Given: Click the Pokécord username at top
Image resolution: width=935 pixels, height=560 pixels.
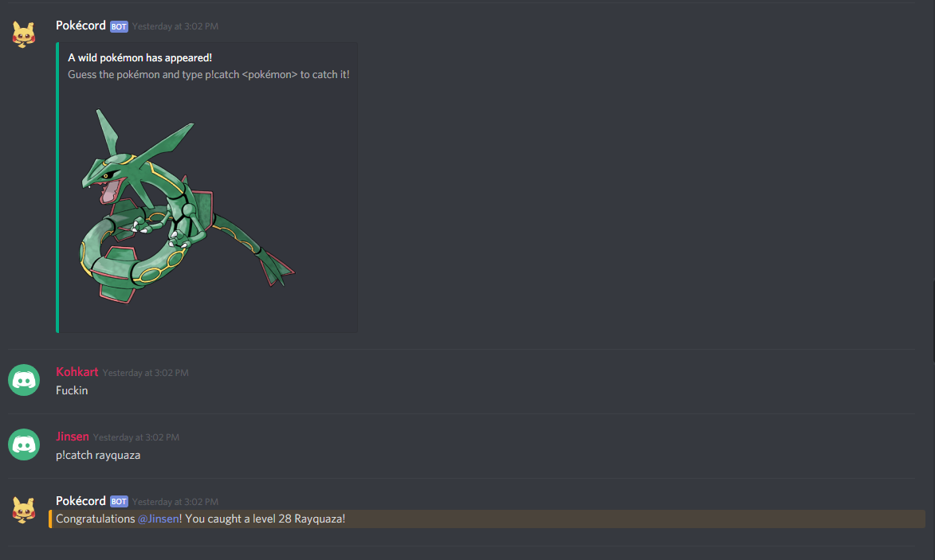Looking at the screenshot, I should point(81,25).
